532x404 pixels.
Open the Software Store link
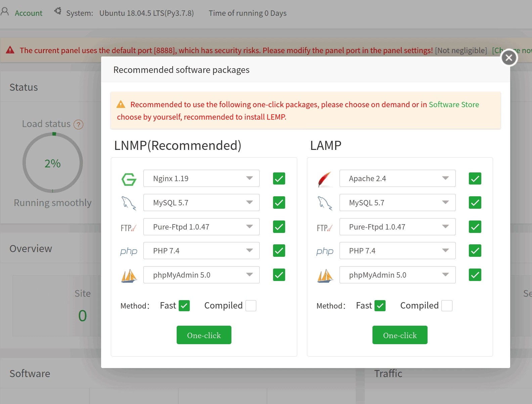(x=454, y=105)
